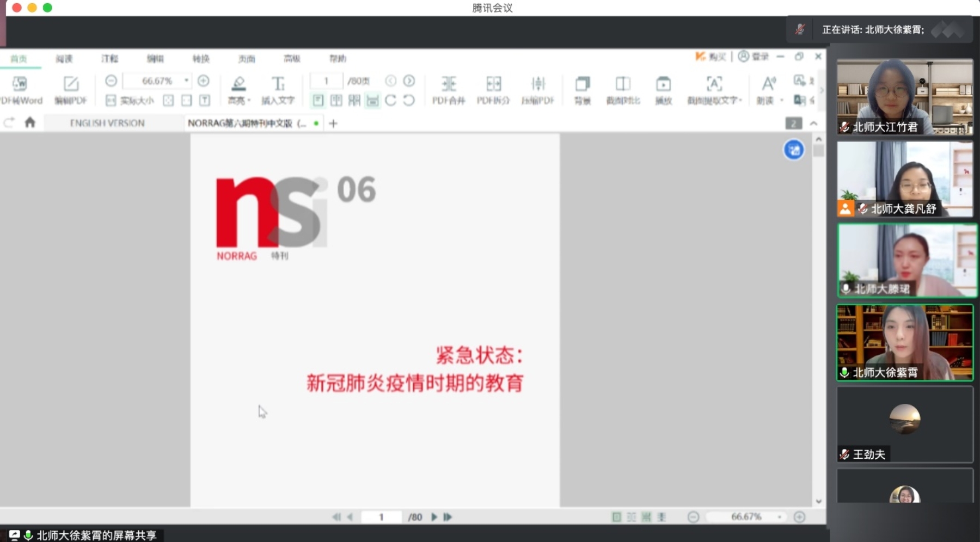
Task: Open the 截图对比 compare tool
Action: (x=623, y=90)
